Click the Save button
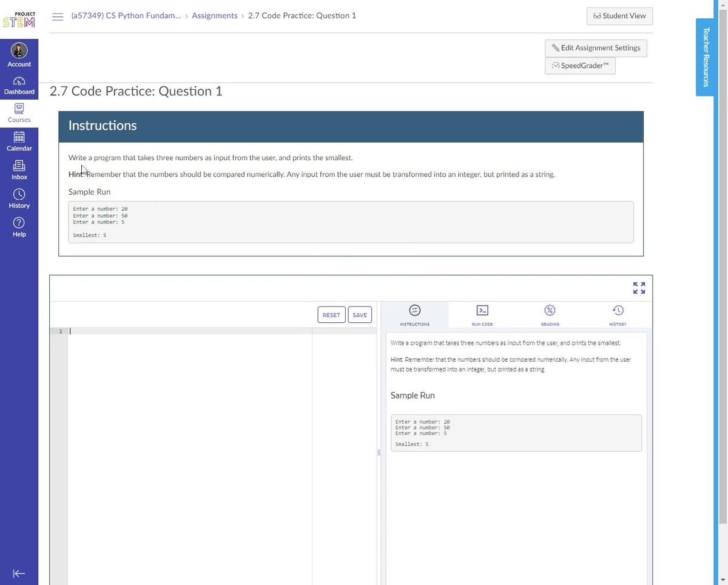This screenshot has width=728, height=585. pyautogui.click(x=360, y=315)
